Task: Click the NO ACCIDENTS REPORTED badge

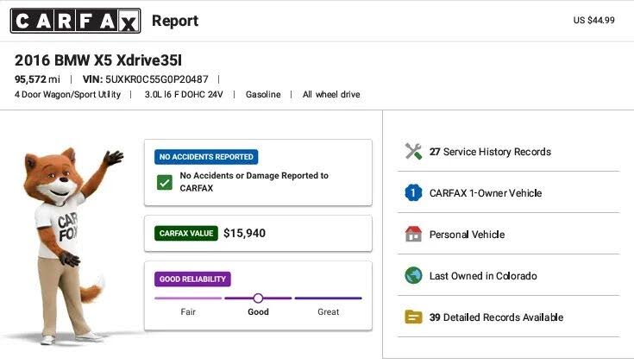Action: [x=206, y=157]
